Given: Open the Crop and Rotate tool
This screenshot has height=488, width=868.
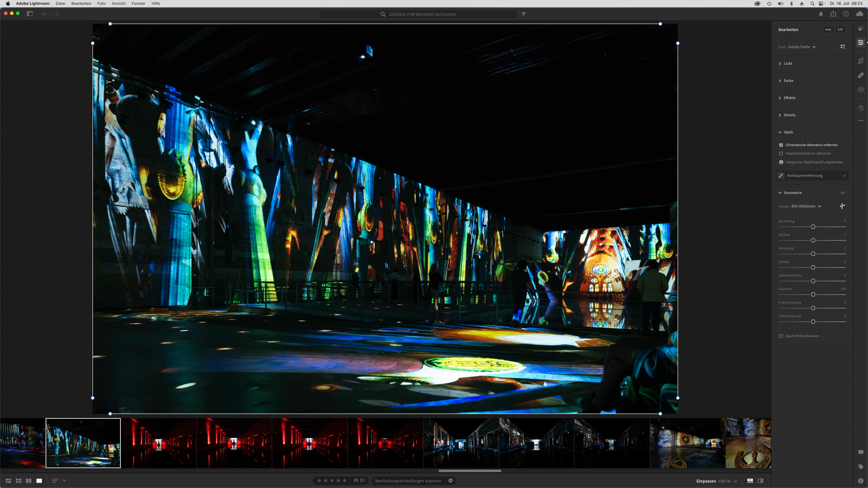Looking at the screenshot, I should (861, 61).
